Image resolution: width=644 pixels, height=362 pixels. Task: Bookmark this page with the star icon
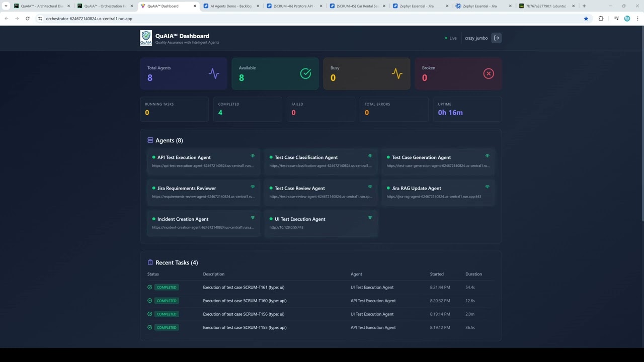point(586,19)
